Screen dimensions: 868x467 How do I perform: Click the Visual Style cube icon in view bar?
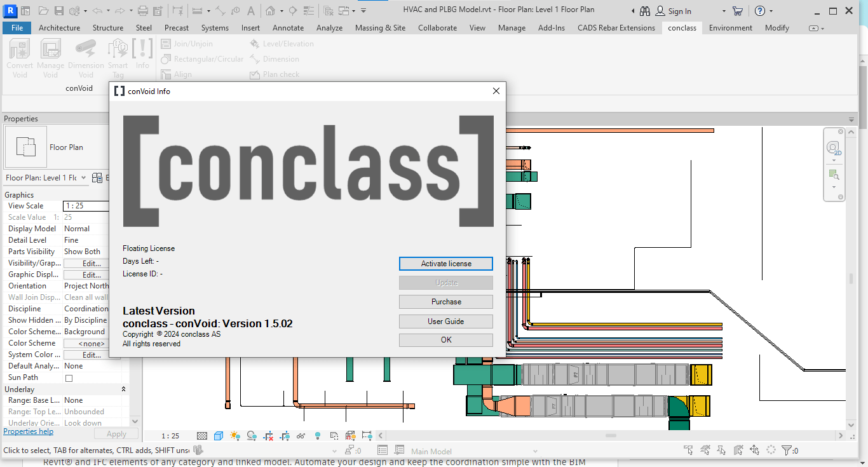(219, 436)
